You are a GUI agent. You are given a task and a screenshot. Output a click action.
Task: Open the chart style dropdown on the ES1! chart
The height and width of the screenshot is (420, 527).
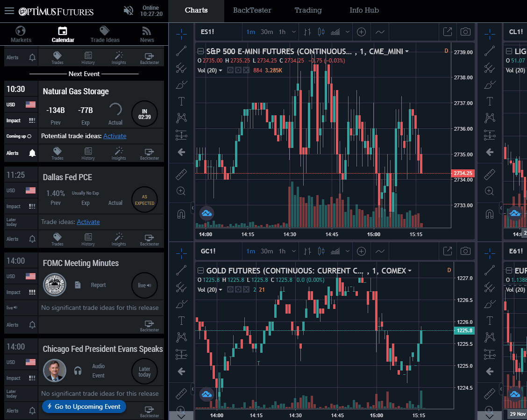[x=347, y=32]
